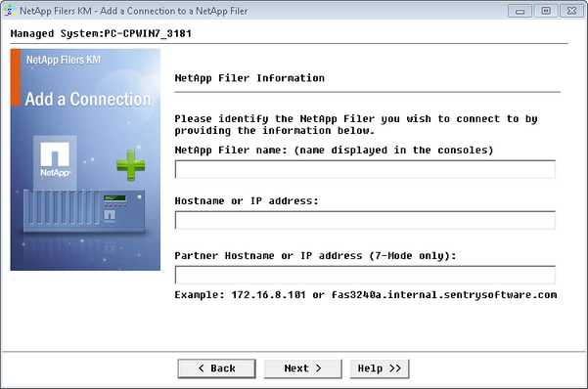Click the 'Hostname or IP address:' label
The height and width of the screenshot is (389, 588).
(x=247, y=201)
